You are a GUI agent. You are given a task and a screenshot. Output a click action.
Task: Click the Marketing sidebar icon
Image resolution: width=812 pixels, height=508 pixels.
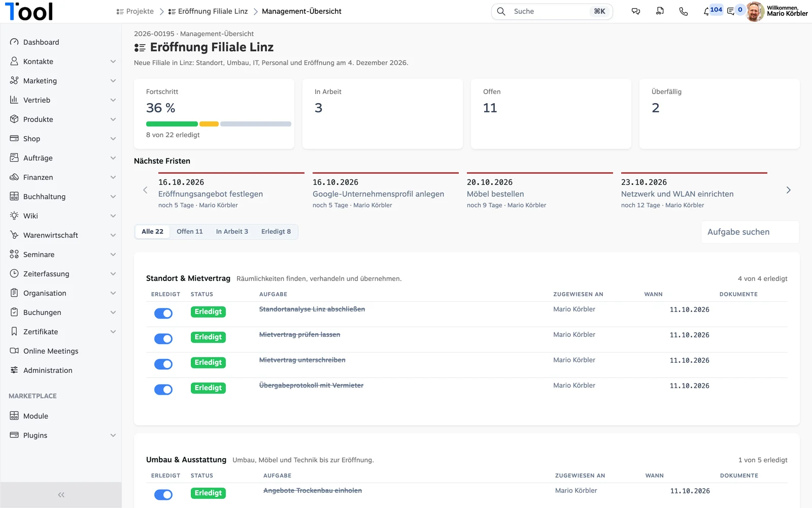click(14, 81)
